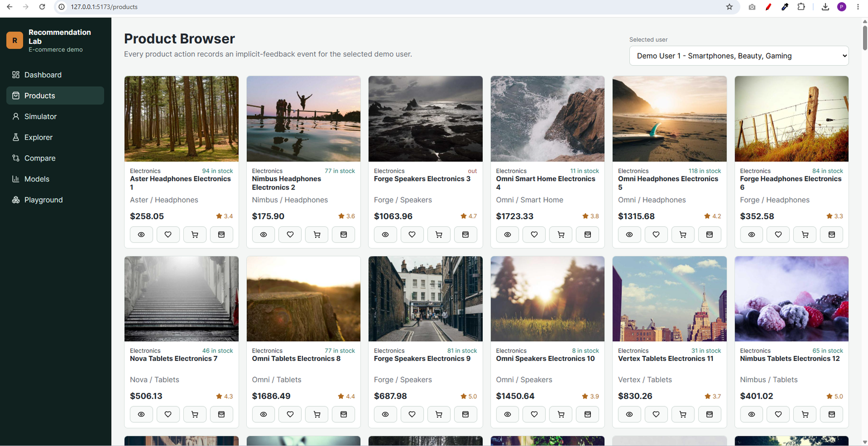Screen dimensions: 868x446
Task: Click the eye icon on Forge Speakers Electronics 3
Action: tap(385, 234)
